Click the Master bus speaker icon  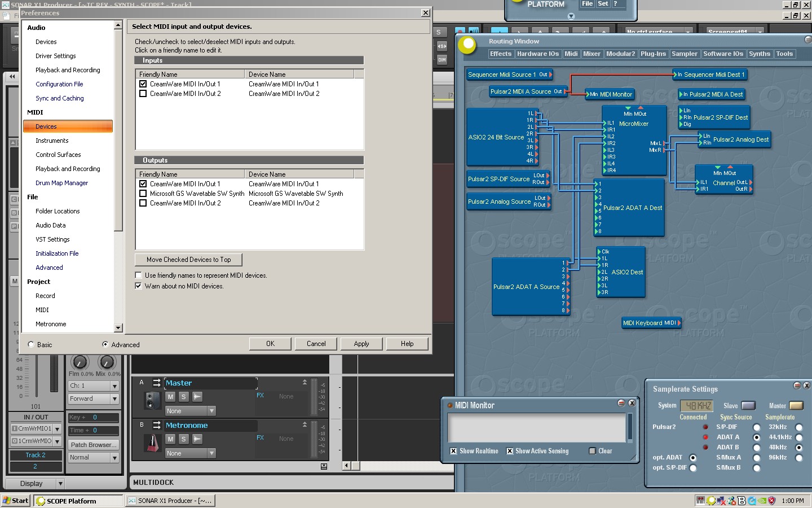coord(152,401)
